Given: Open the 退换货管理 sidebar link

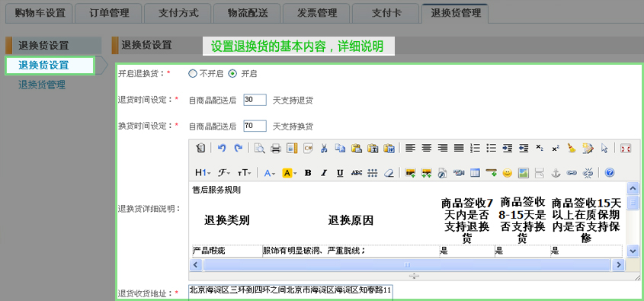Looking at the screenshot, I should tap(42, 85).
